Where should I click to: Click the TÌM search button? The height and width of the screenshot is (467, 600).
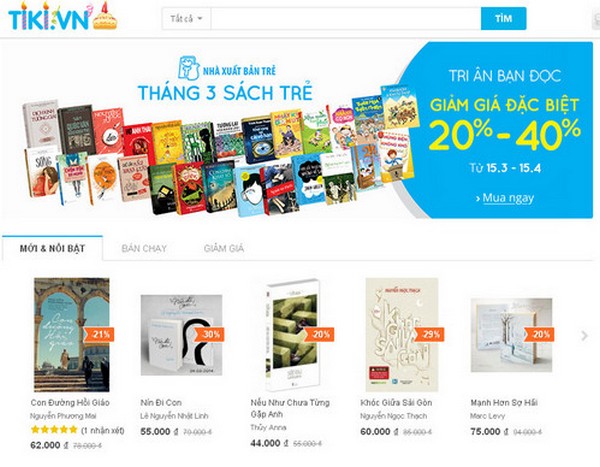click(x=503, y=18)
